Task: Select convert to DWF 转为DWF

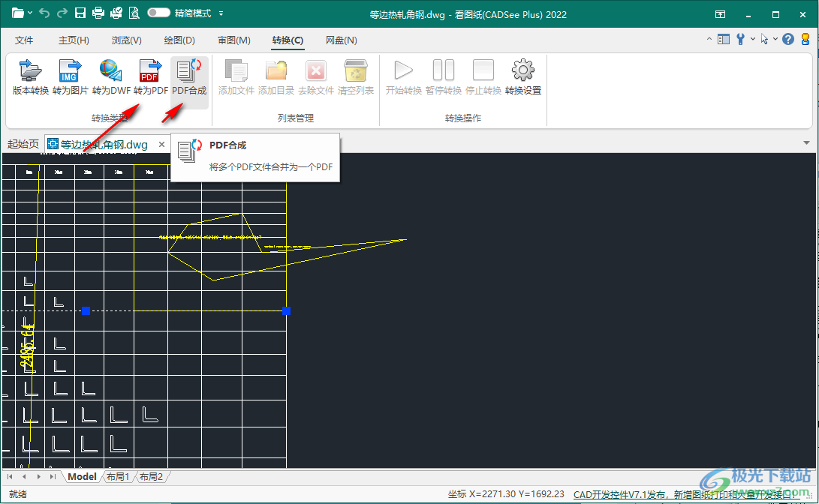Action: [x=111, y=77]
